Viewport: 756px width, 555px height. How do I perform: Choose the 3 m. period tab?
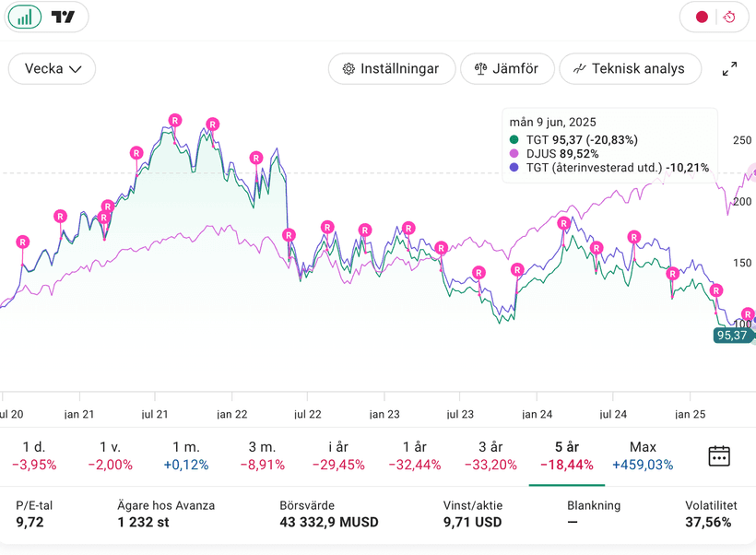pyautogui.click(x=262, y=455)
